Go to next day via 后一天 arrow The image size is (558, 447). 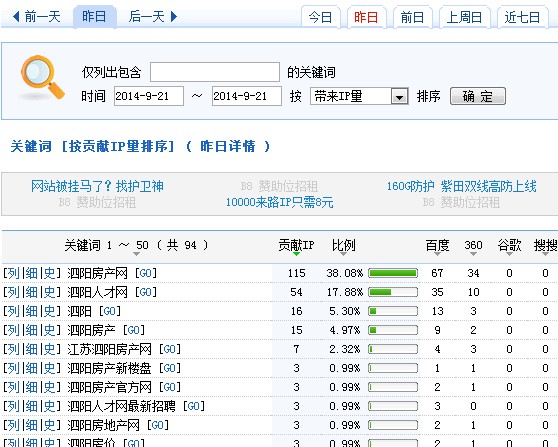153,17
